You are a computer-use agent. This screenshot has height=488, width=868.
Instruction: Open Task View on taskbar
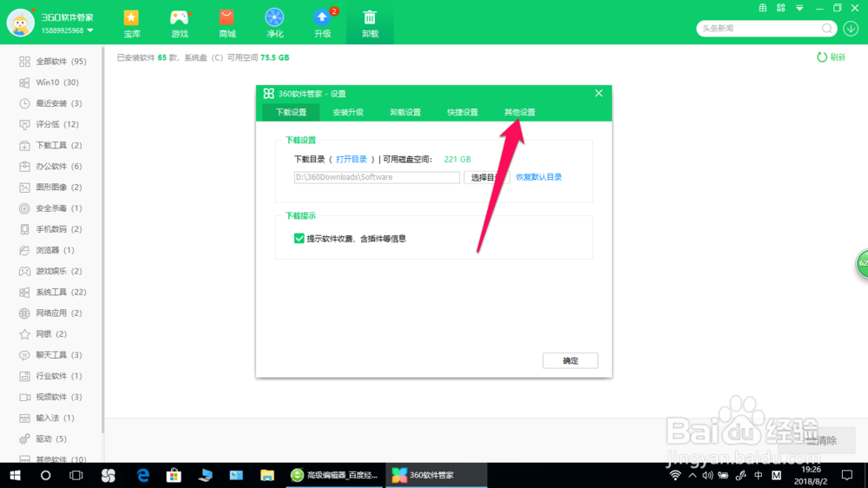(76, 475)
